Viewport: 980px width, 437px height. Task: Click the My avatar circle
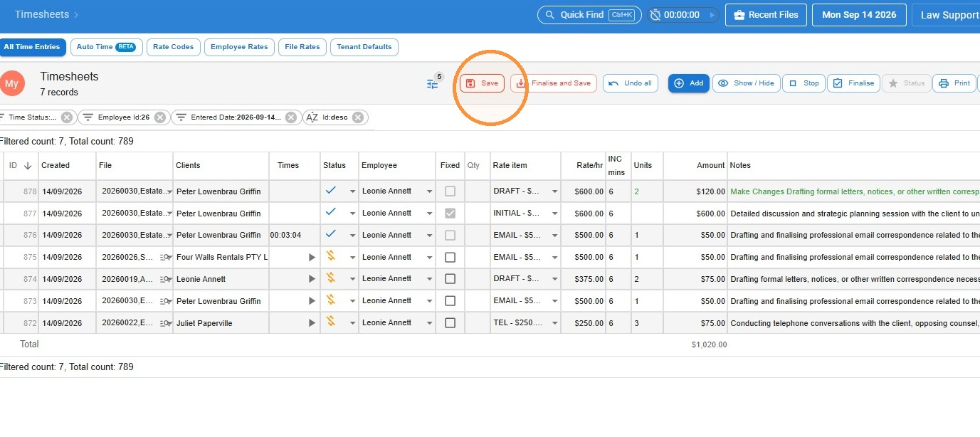[x=12, y=83]
